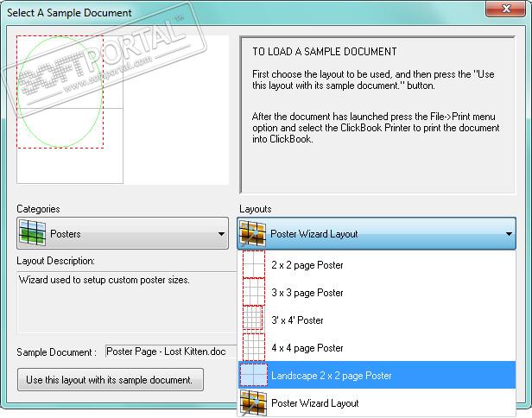Screen dimensions: 532x418
Task: Click the Layout Description text box
Action: [x=127, y=302]
